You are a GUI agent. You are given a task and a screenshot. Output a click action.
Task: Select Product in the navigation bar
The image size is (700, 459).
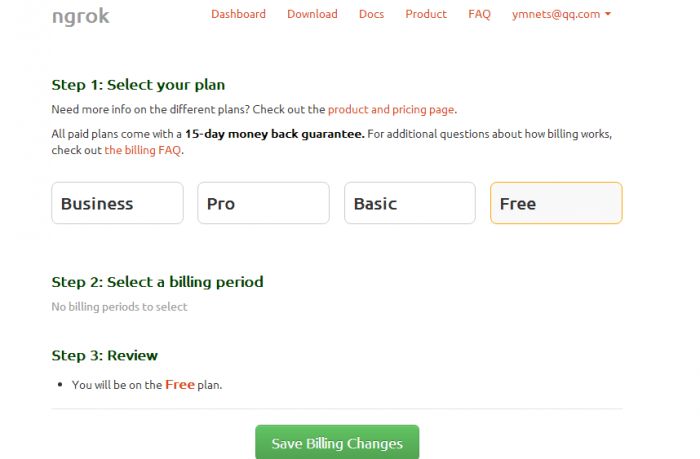(x=426, y=14)
